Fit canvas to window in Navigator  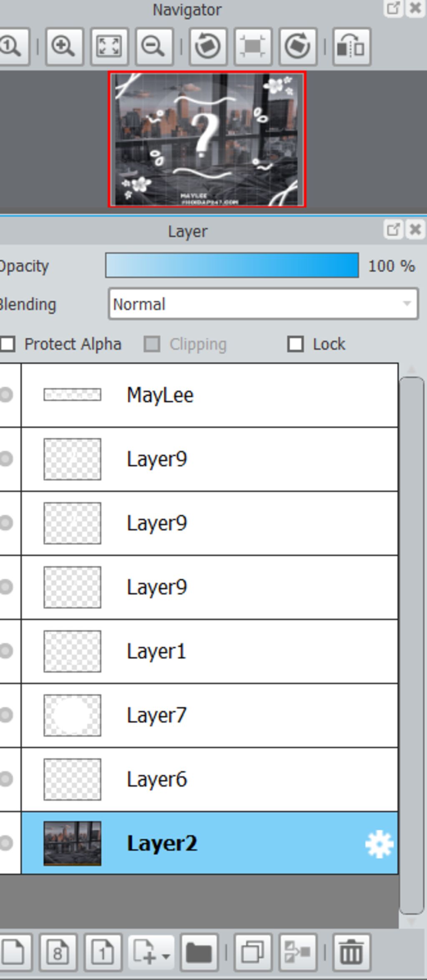109,46
